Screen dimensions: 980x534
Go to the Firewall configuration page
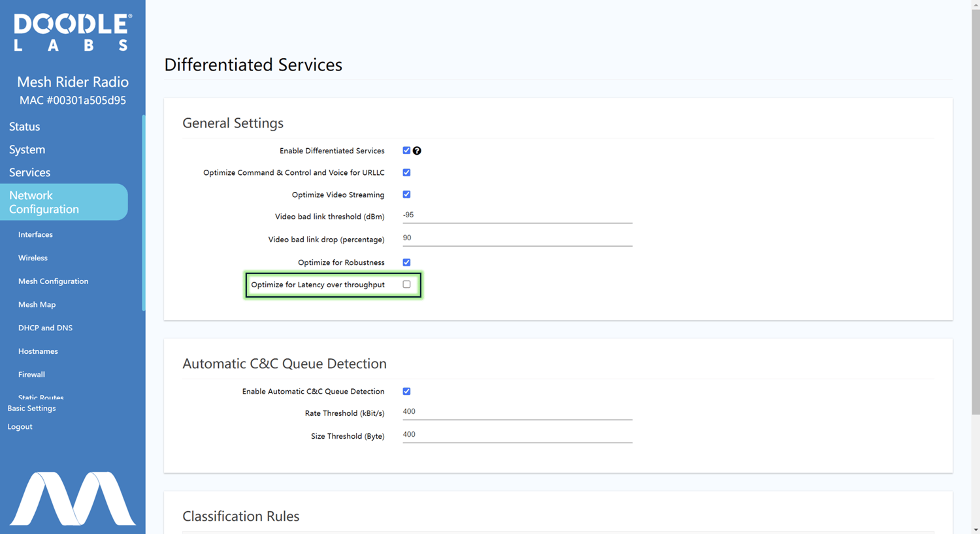[x=31, y=374]
